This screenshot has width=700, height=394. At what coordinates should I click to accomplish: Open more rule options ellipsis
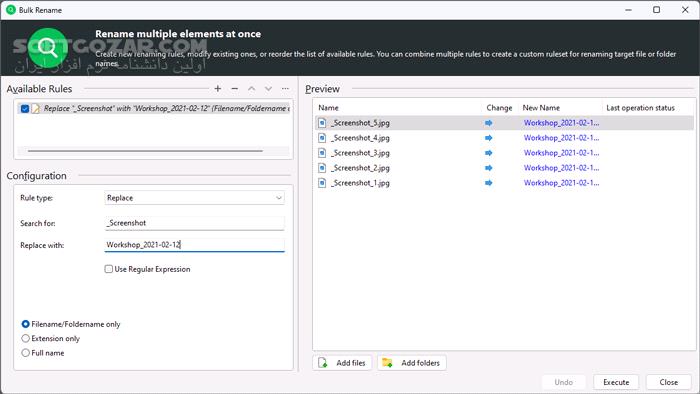tap(285, 88)
